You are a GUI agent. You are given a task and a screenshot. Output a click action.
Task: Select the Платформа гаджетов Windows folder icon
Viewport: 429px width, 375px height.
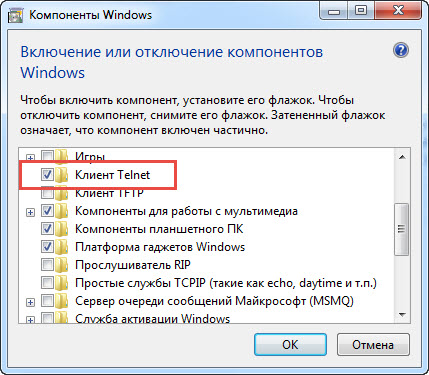pyautogui.click(x=62, y=247)
